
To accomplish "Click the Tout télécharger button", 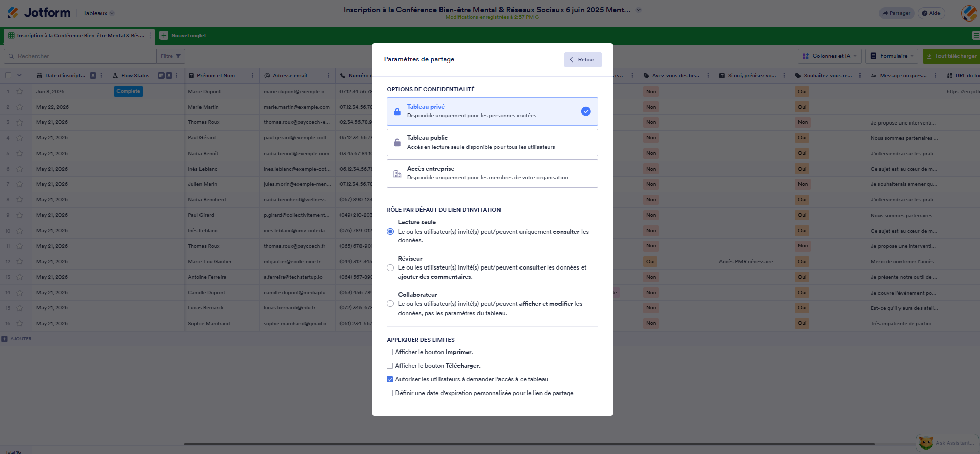I will 951,56.
